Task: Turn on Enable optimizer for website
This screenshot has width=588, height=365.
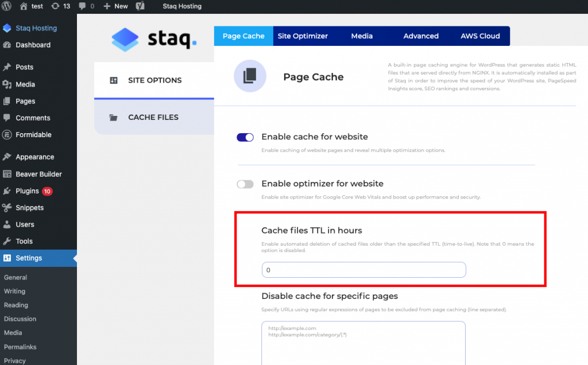Action: coord(245,184)
